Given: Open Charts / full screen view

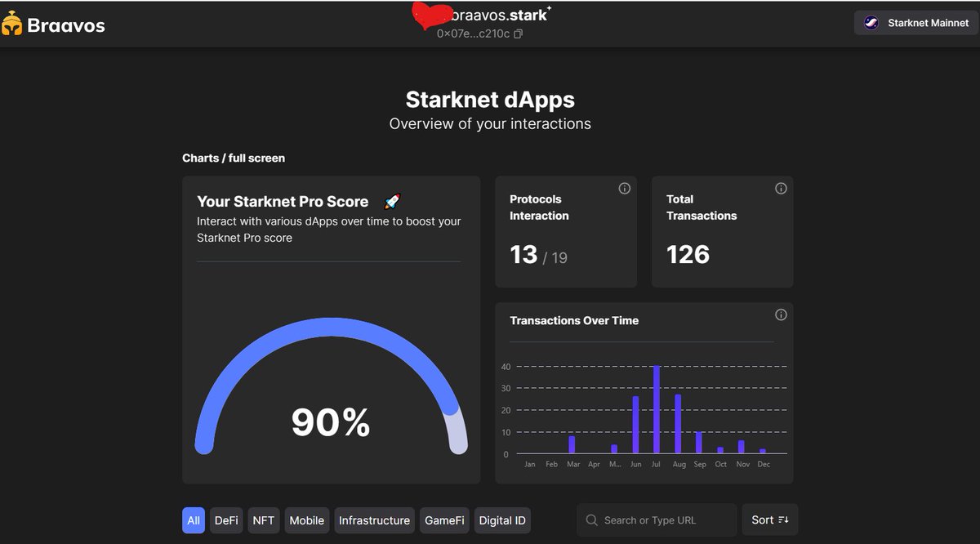Looking at the screenshot, I should pyautogui.click(x=234, y=158).
